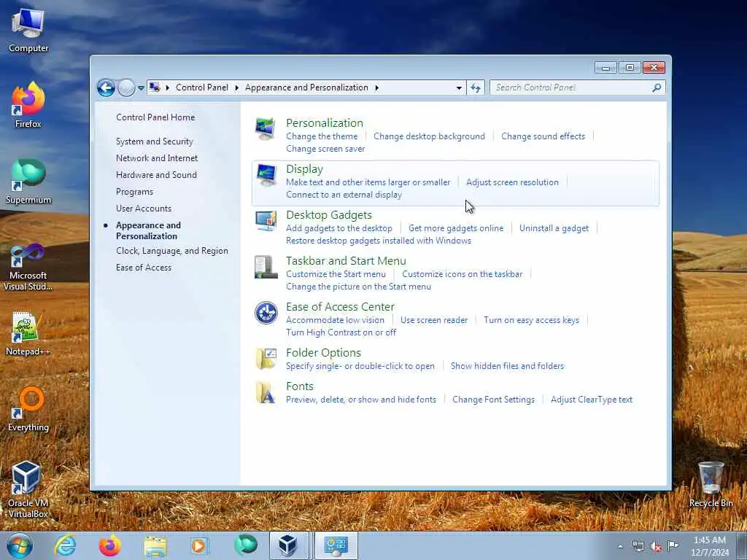Select the Oracle VM VirtualBox desktop shortcut
Viewport: 747px width, 560px height.
coord(28,489)
